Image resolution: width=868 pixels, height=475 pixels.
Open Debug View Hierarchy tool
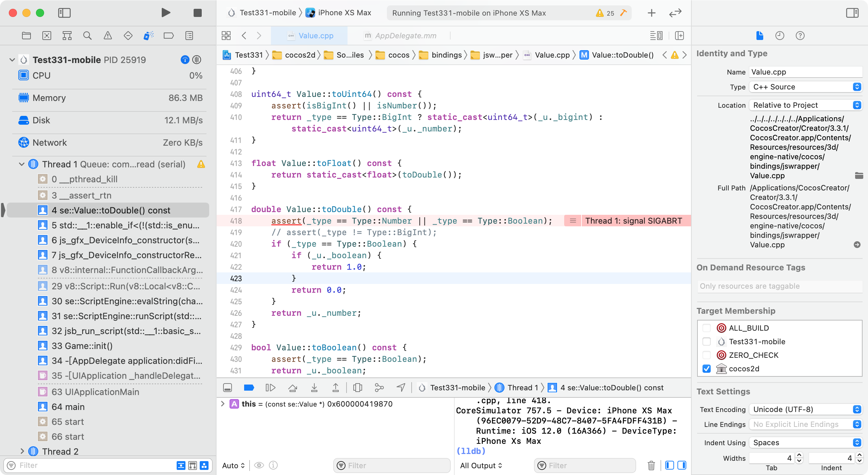(357, 388)
